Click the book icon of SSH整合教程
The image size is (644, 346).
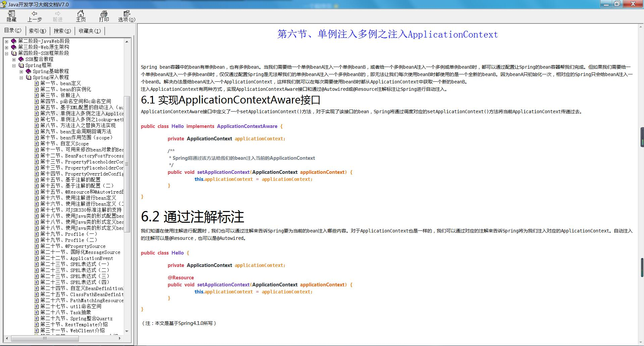pyautogui.click(x=21, y=59)
